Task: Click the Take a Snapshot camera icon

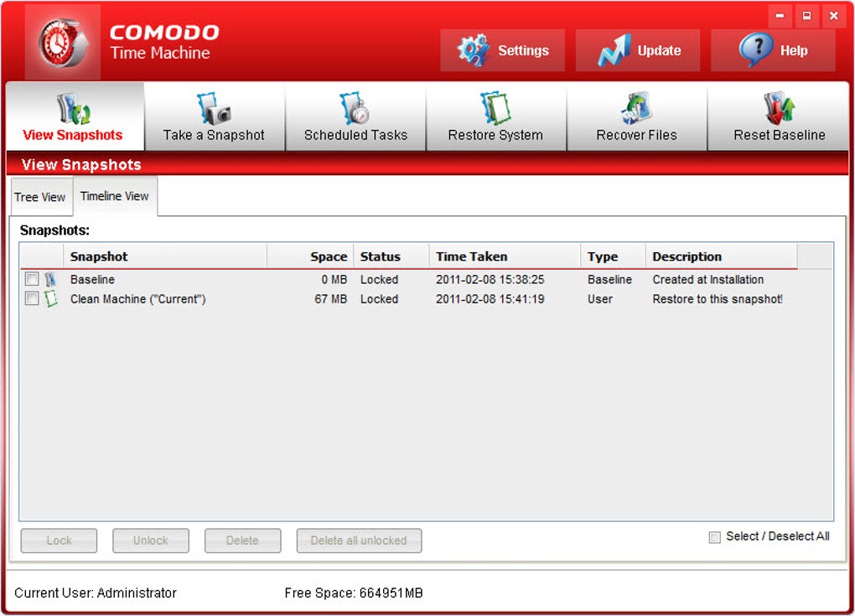Action: click(213, 108)
